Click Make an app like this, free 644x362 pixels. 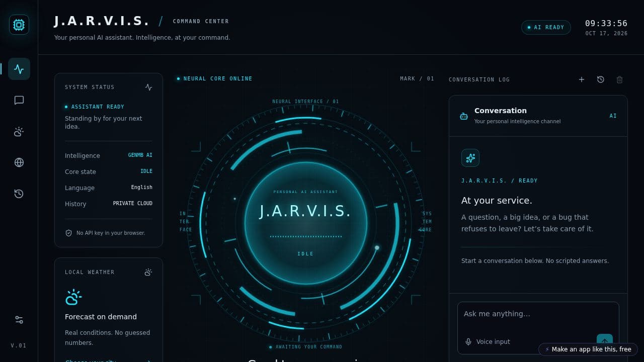588,349
